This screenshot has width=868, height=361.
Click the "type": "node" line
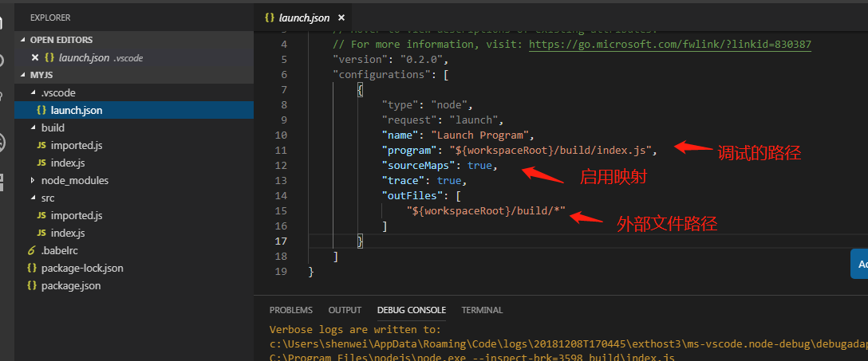(x=428, y=104)
